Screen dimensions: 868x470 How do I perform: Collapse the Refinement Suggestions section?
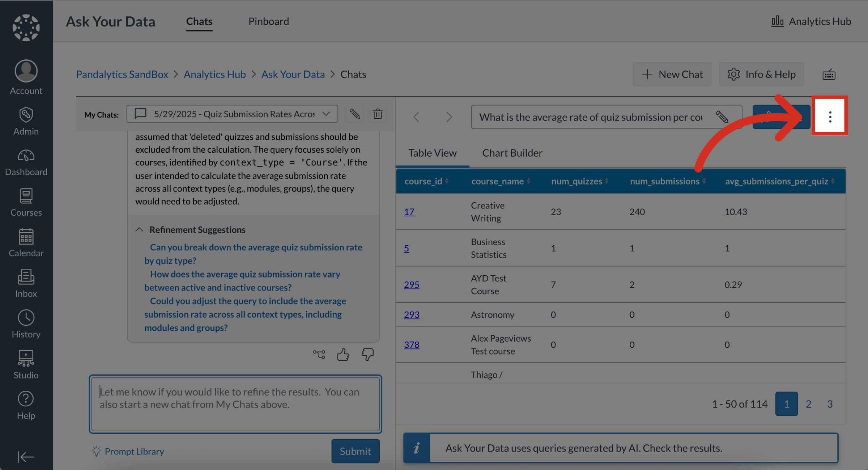(x=140, y=230)
